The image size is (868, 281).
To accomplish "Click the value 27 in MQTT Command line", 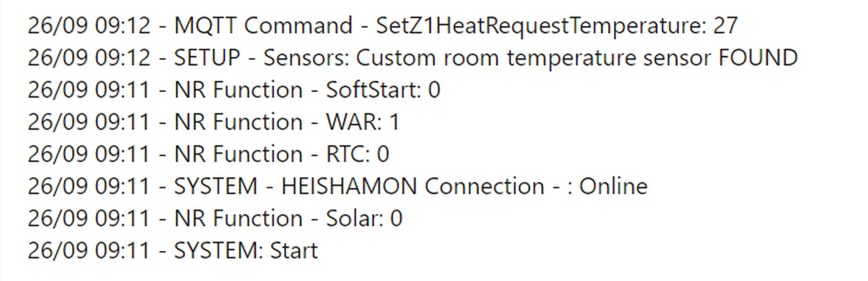I will click(x=725, y=26).
